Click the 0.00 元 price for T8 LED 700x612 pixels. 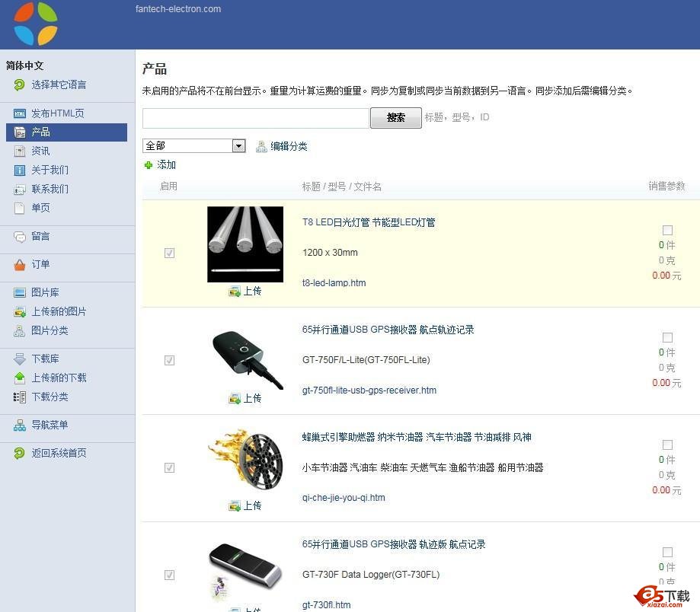(666, 276)
